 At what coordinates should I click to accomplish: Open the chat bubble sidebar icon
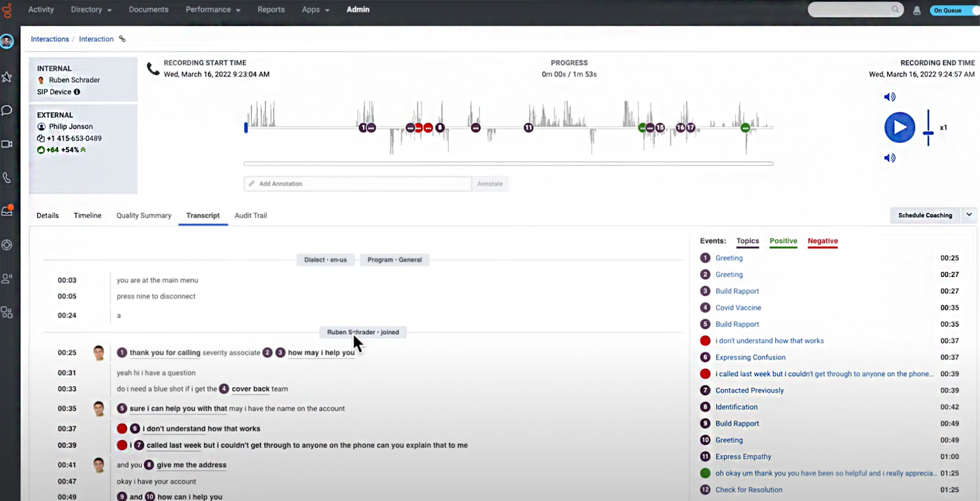(x=7, y=110)
